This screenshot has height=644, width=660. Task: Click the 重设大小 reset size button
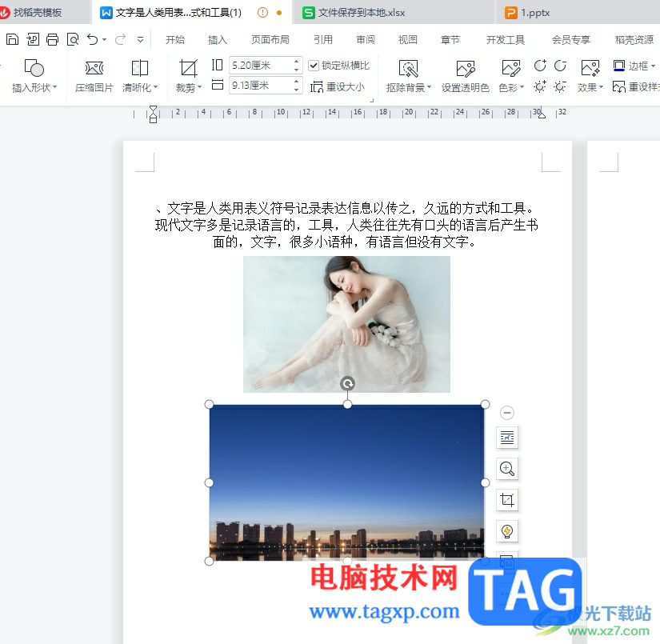[x=338, y=87]
